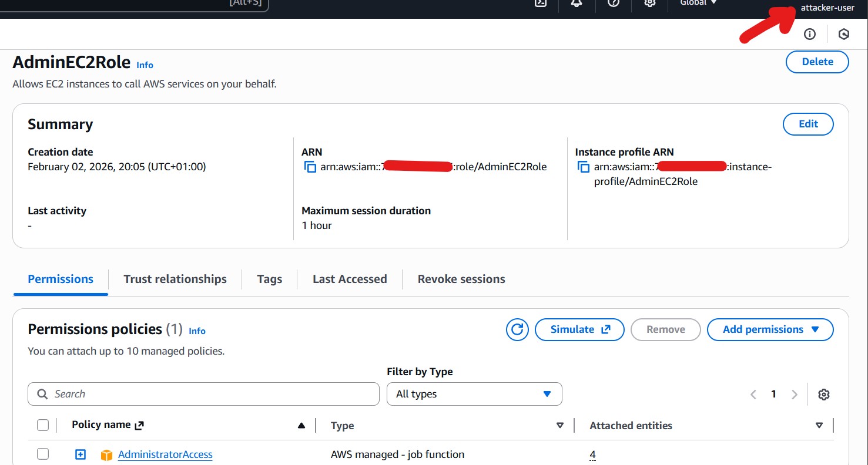Switch to the Trust relationships tab
This screenshot has width=868, height=465.
point(175,279)
